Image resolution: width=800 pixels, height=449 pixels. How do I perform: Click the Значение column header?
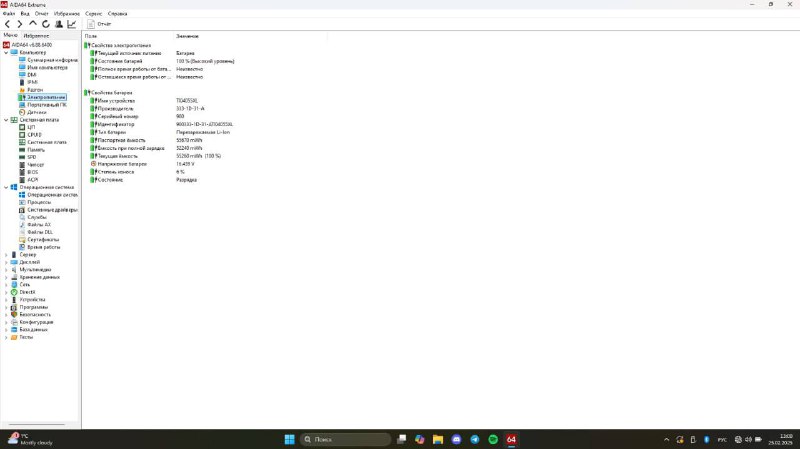point(187,35)
